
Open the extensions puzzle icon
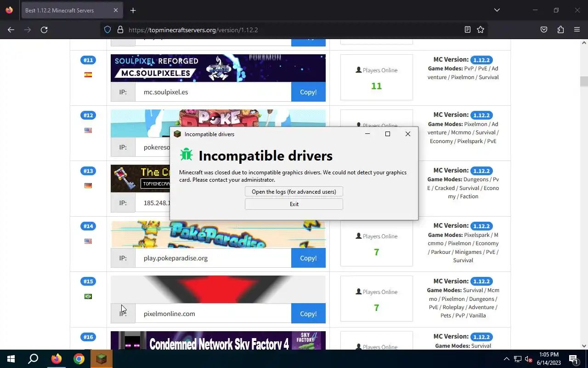(x=560, y=29)
